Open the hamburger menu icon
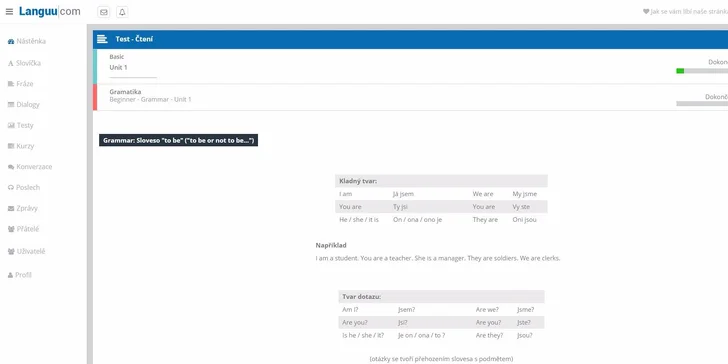The width and height of the screenshot is (728, 364). pos(9,12)
